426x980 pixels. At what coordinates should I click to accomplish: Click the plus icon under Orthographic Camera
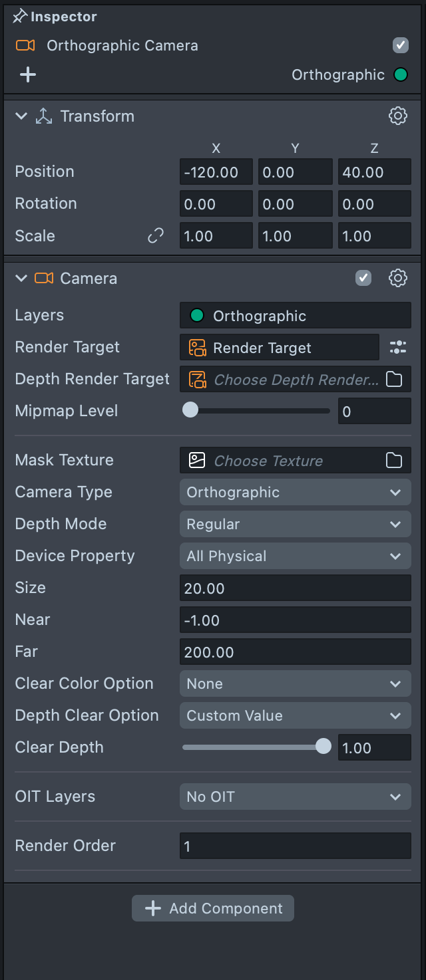(x=28, y=74)
